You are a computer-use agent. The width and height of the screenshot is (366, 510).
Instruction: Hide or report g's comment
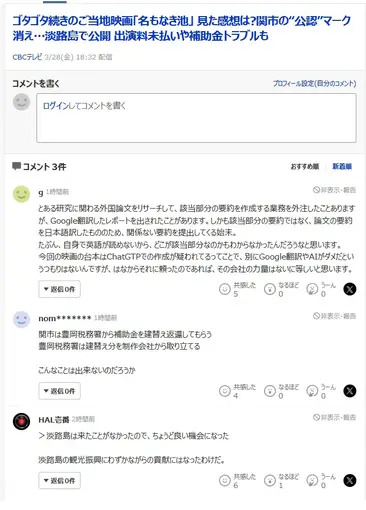[x=334, y=190]
